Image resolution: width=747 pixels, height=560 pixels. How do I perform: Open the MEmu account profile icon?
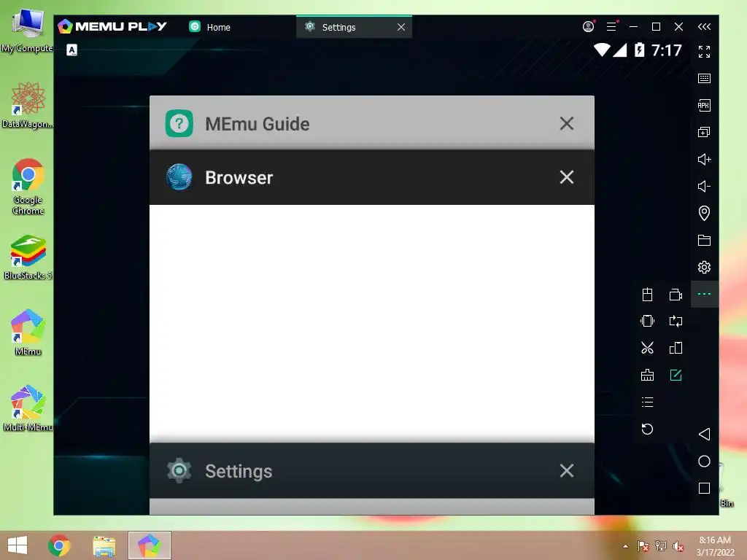(x=589, y=27)
